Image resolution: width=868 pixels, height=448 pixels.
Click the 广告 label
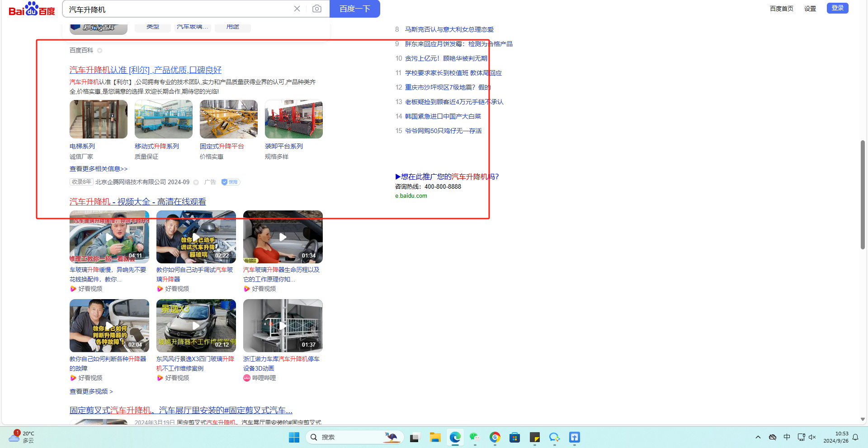(x=210, y=182)
